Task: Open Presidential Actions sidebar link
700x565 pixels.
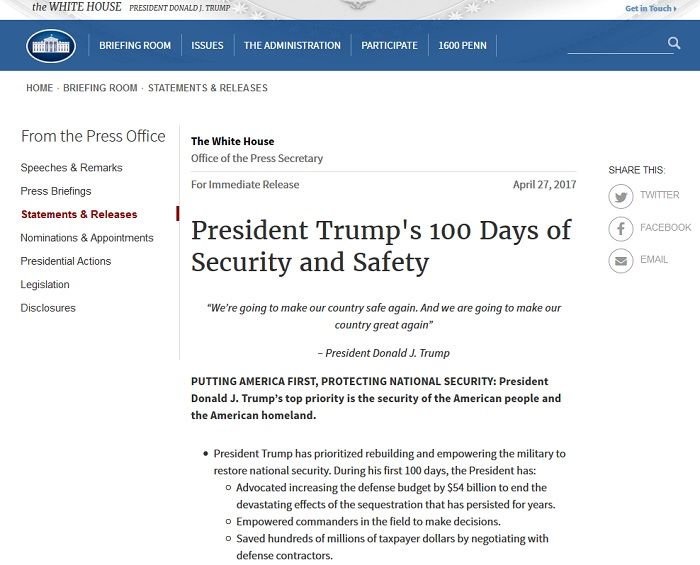Action: point(66,261)
